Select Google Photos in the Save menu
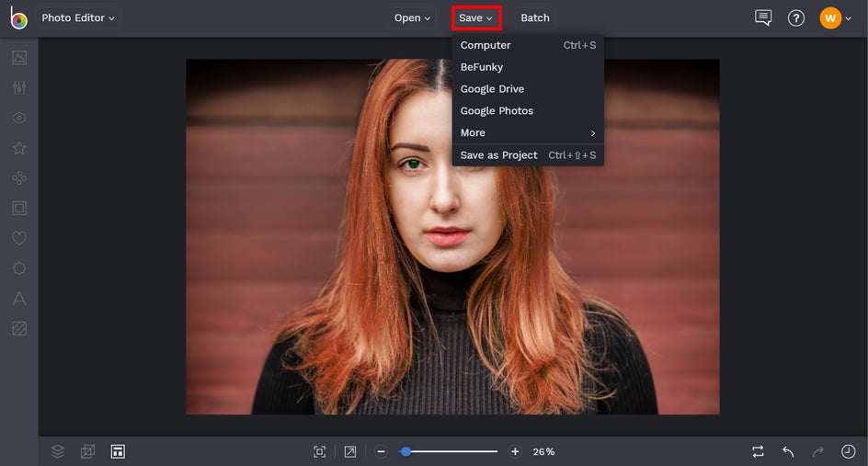868x466 pixels. coord(528,110)
